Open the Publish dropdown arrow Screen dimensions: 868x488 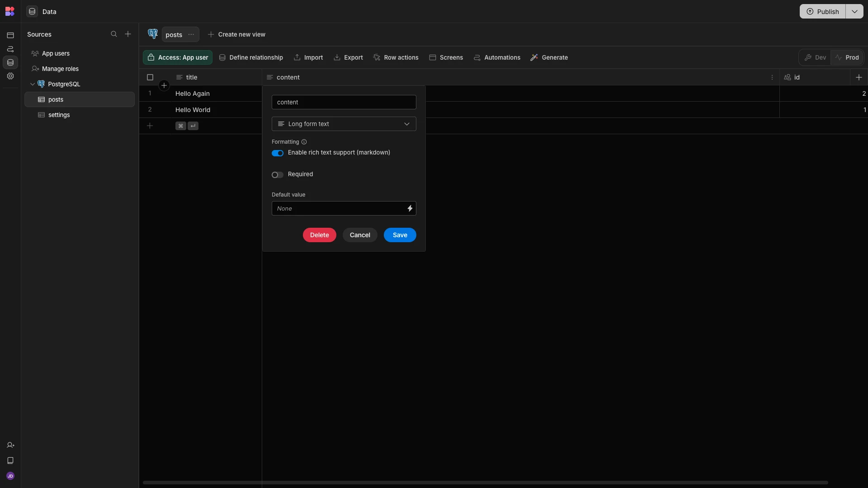tap(854, 11)
